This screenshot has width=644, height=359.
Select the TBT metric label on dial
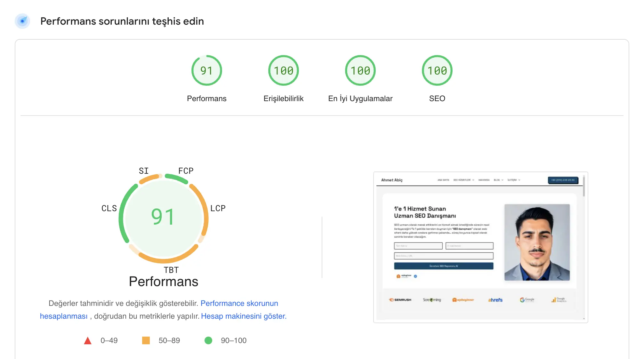coord(171,270)
